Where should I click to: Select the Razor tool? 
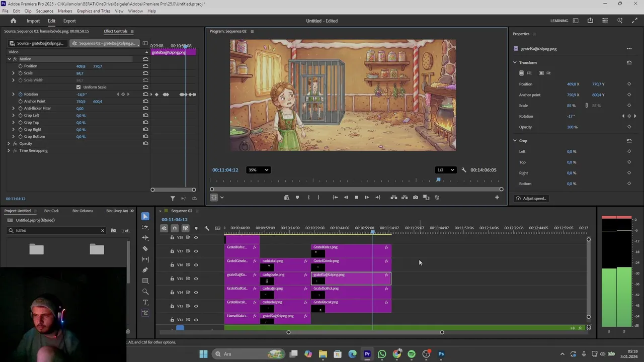pos(145,248)
